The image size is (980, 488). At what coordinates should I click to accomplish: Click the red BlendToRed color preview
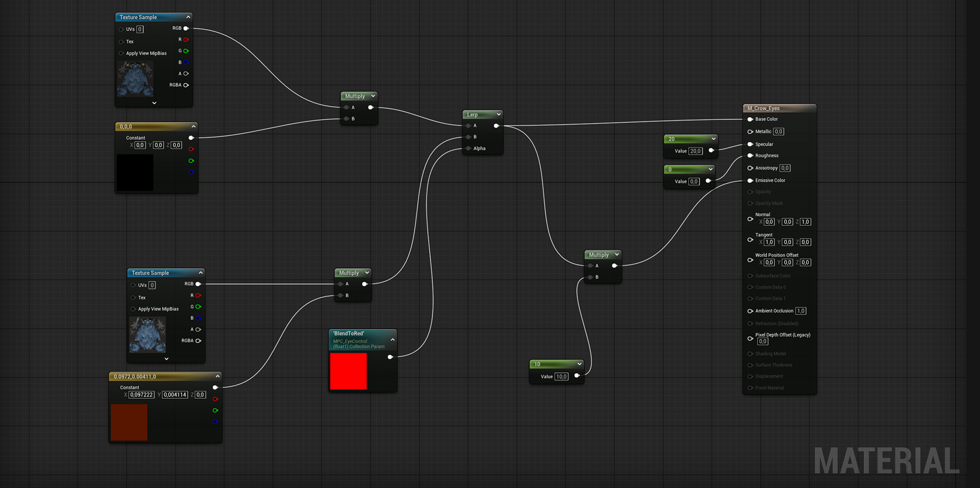(x=348, y=371)
